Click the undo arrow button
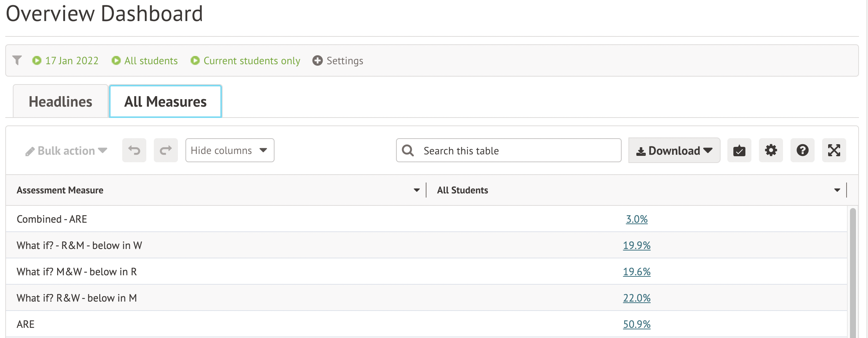The image size is (868, 338). tap(134, 150)
